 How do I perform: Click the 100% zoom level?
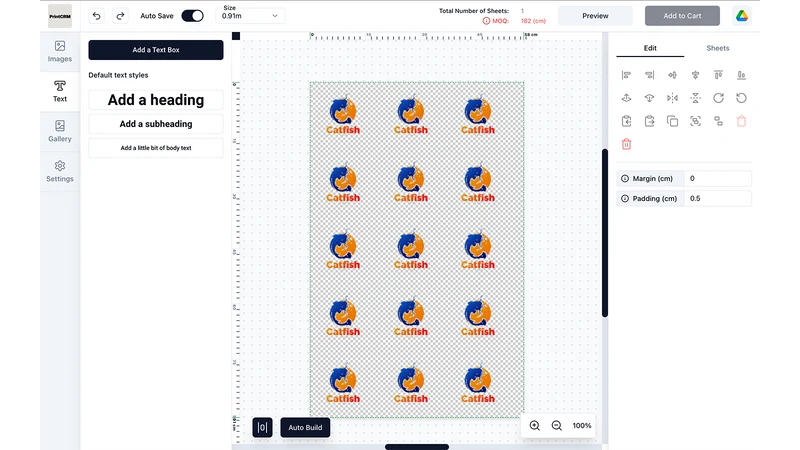pos(582,426)
